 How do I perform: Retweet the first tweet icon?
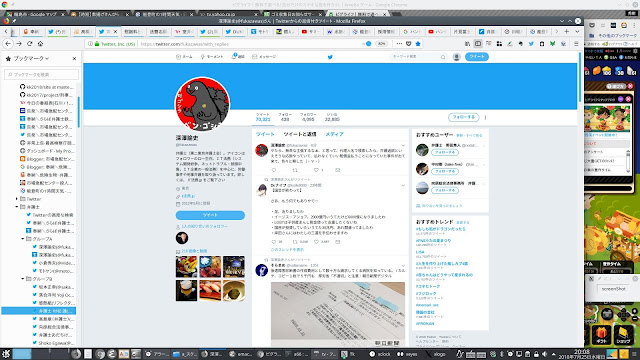[x=295, y=170]
